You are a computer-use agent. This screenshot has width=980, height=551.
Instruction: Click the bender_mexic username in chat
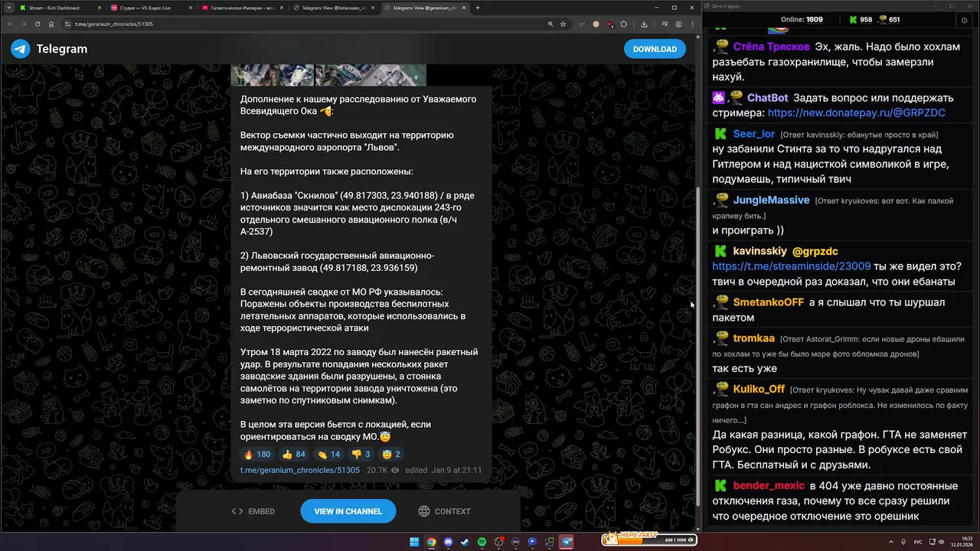(769, 486)
